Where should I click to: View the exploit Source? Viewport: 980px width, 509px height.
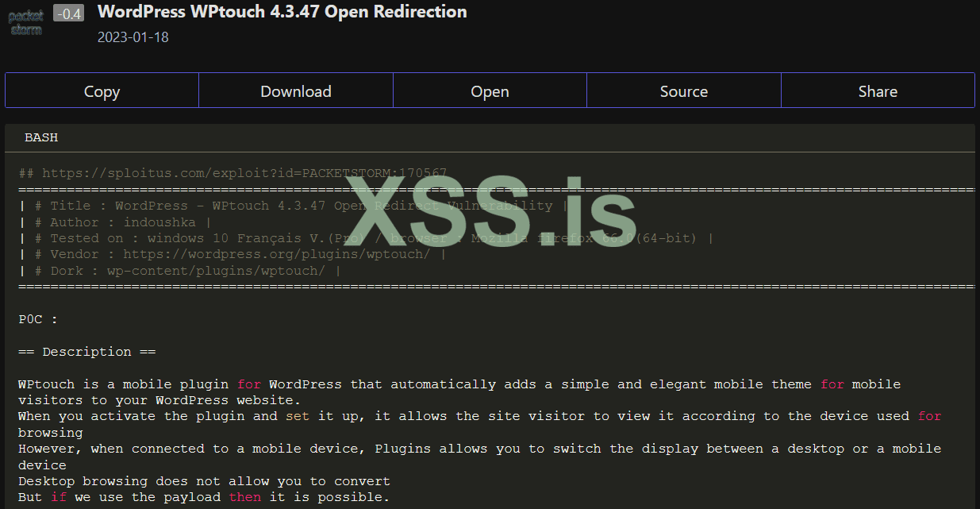point(684,91)
